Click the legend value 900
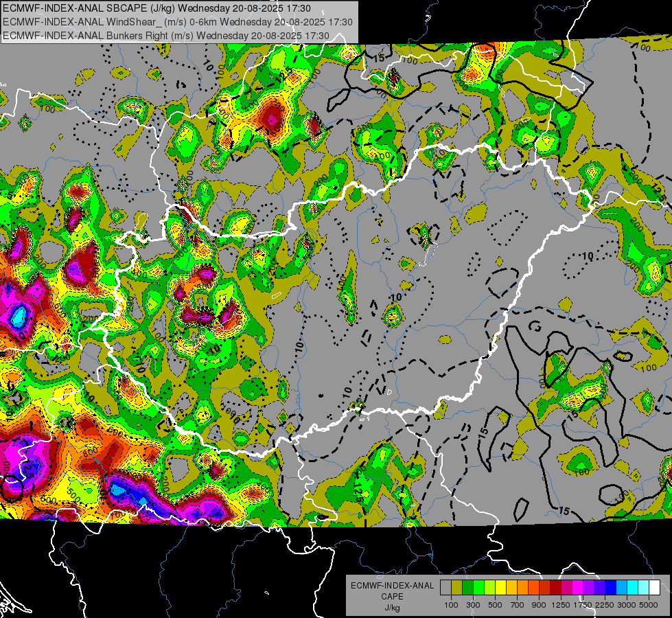Screen dimensions: 672x618 click(539, 605)
